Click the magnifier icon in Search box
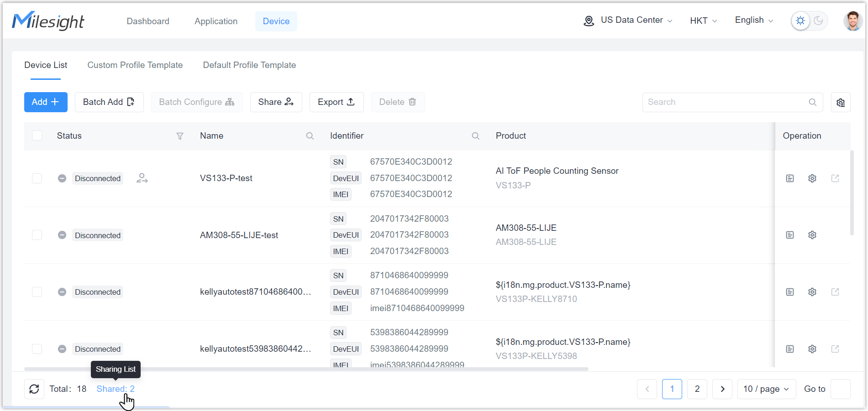The height and width of the screenshot is (411, 868). [813, 102]
